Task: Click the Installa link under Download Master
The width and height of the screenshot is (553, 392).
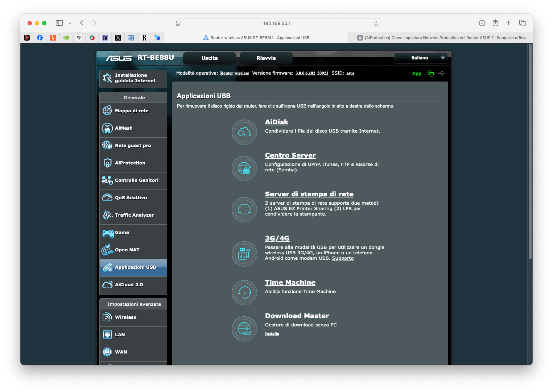Action: click(272, 334)
